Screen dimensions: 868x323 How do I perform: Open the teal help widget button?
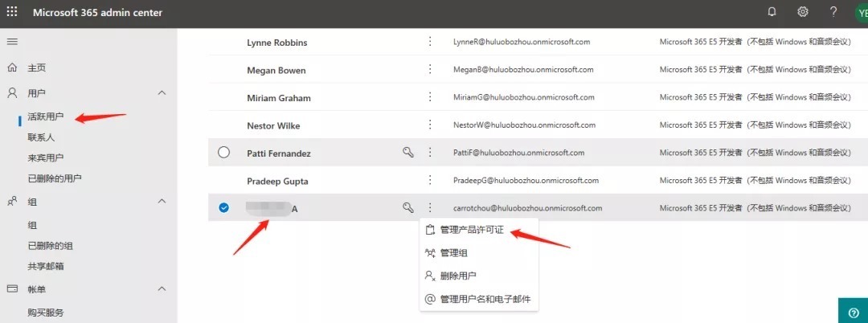pos(853,310)
